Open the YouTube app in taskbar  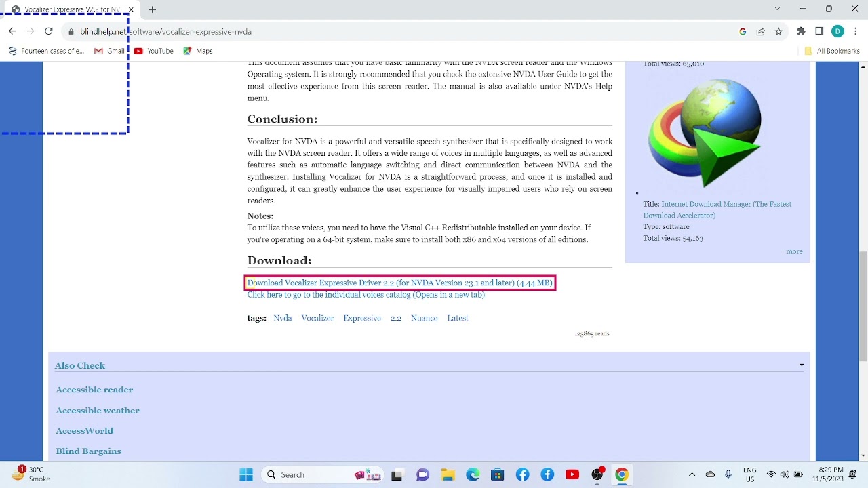coord(572,475)
